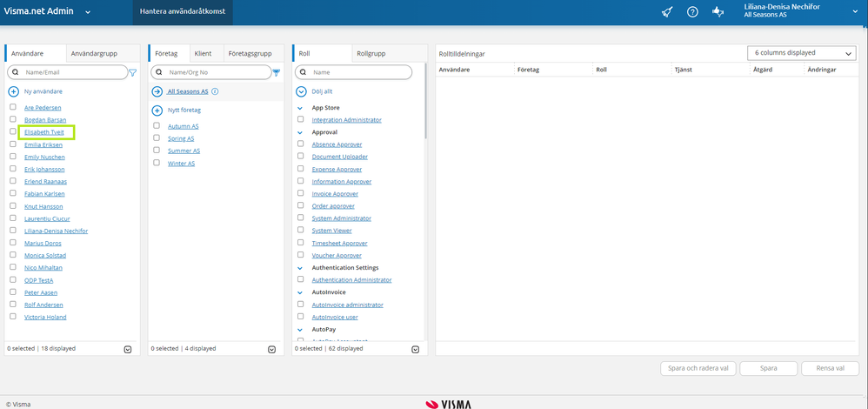Check the box for Peter Aasen

coord(13,292)
